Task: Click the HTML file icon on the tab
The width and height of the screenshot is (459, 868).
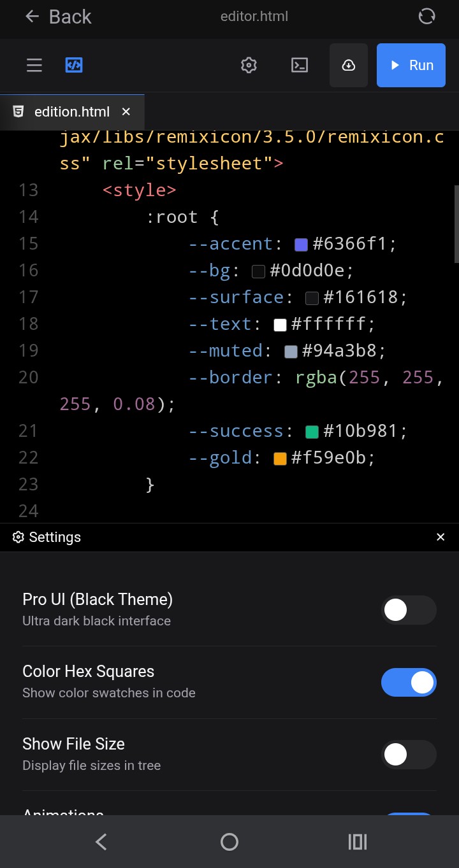Action: [18, 111]
